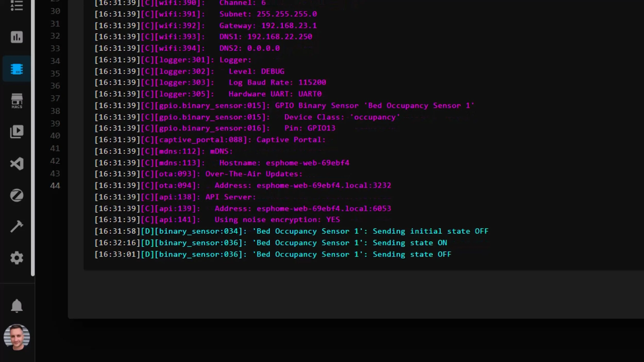The image size is (644, 362).
Task: Open the Zigbee icon in sidebar
Action: pos(17,195)
